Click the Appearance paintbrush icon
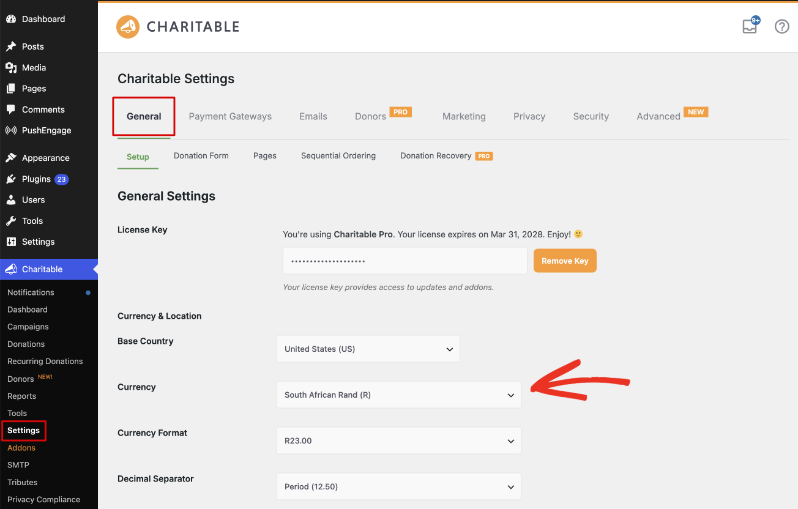The height and width of the screenshot is (509, 798). click(11, 158)
